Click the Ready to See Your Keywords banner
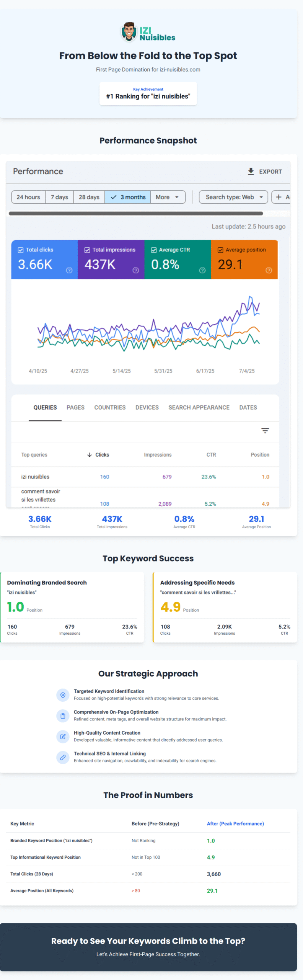 click(x=148, y=947)
